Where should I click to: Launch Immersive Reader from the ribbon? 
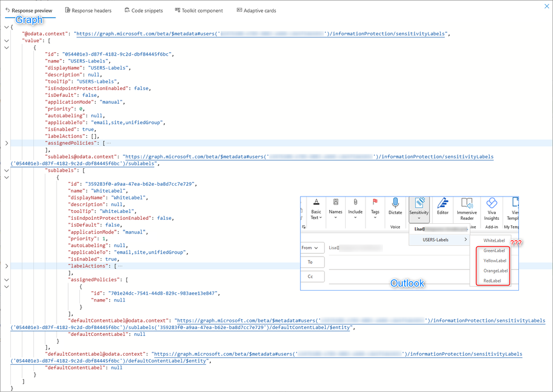coord(467,209)
